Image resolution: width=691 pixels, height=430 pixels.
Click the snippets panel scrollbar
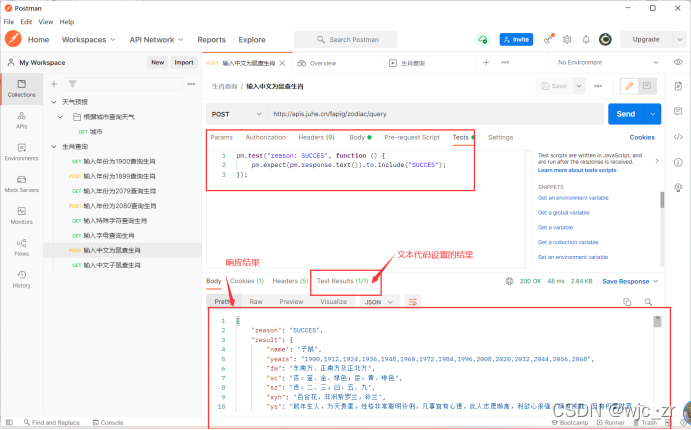(662, 200)
